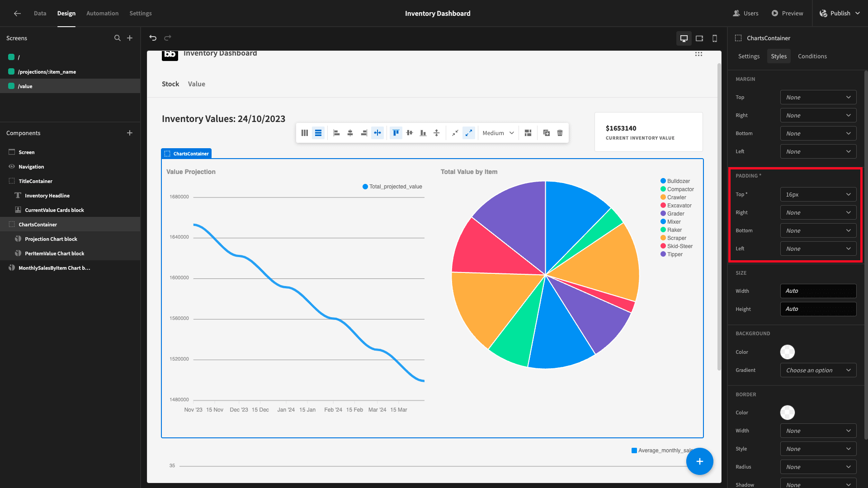Expand Gradient Choose an option dropdown
Screen dimensions: 868x488
(818, 370)
